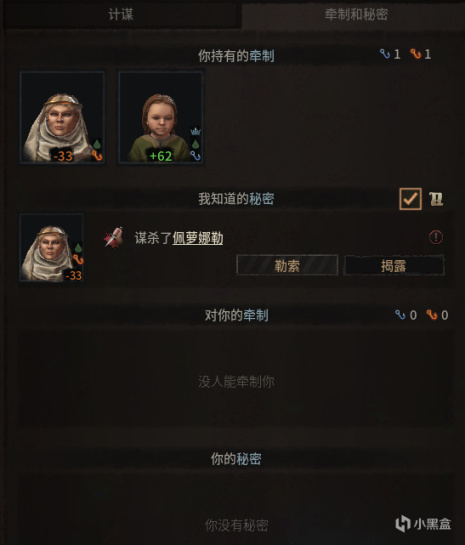Screen dimensions: 465x545
Task: Click the murder dagger secret icon
Action: [x=114, y=237]
